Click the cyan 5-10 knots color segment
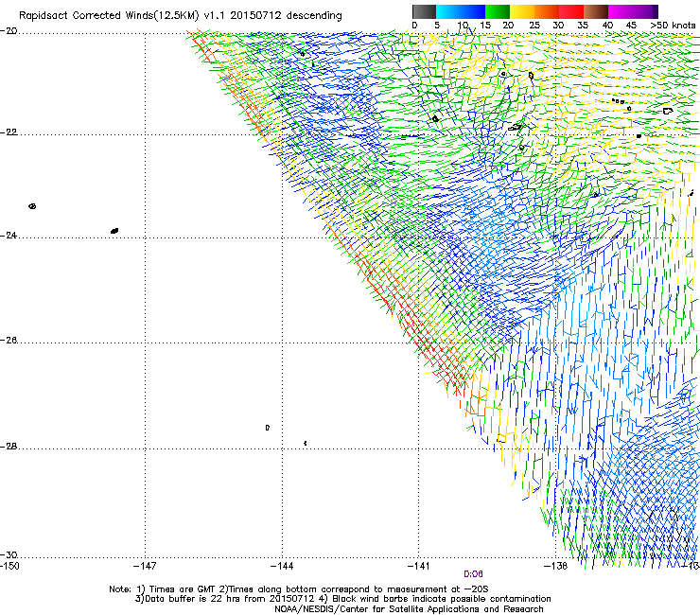Image resolution: width=700 pixels, height=615 pixels. point(448,11)
